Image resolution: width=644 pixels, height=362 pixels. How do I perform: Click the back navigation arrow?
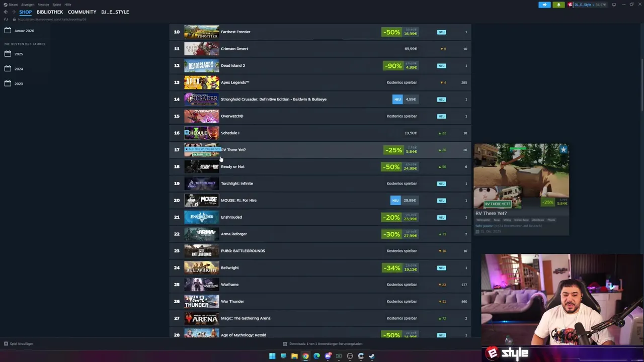[x=6, y=12]
